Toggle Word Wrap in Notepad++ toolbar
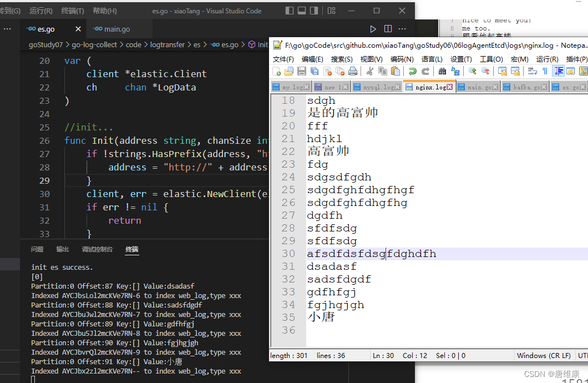The height and width of the screenshot is (383, 588). click(532, 71)
